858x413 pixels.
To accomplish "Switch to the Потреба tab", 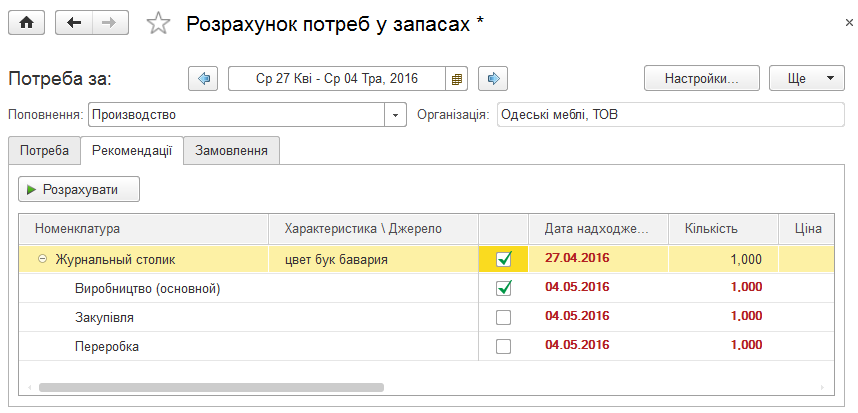I will tap(45, 150).
